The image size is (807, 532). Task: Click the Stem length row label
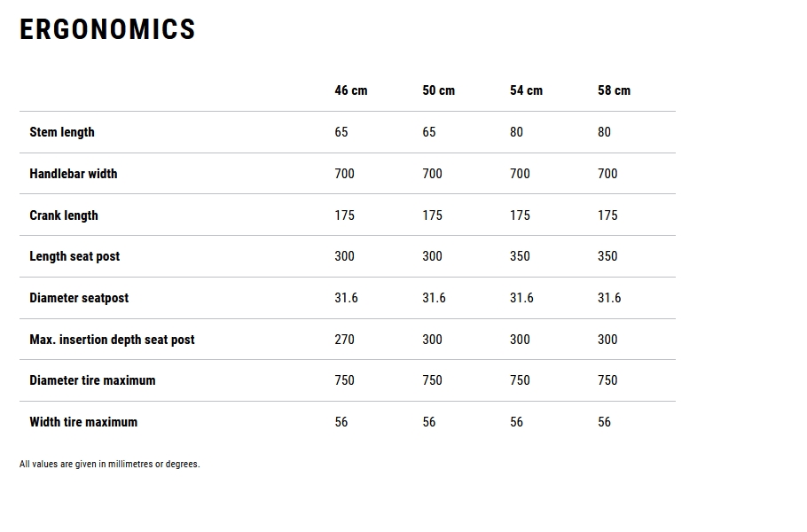(62, 132)
